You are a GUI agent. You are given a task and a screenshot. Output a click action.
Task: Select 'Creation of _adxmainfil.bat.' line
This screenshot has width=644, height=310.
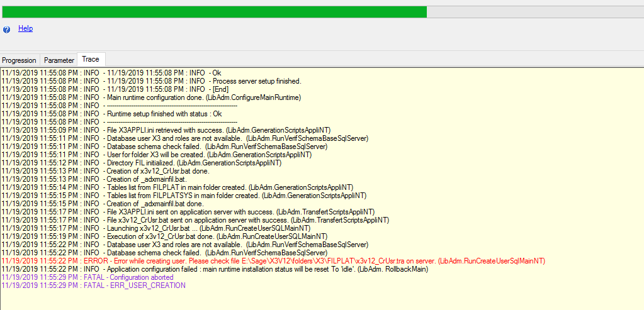(95, 179)
